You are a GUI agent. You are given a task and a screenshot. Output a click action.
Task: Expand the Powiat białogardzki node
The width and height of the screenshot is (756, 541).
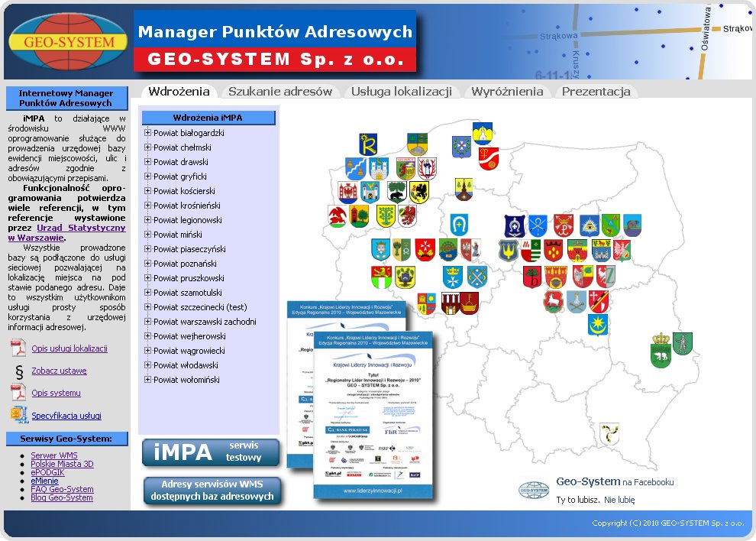pyautogui.click(x=148, y=133)
